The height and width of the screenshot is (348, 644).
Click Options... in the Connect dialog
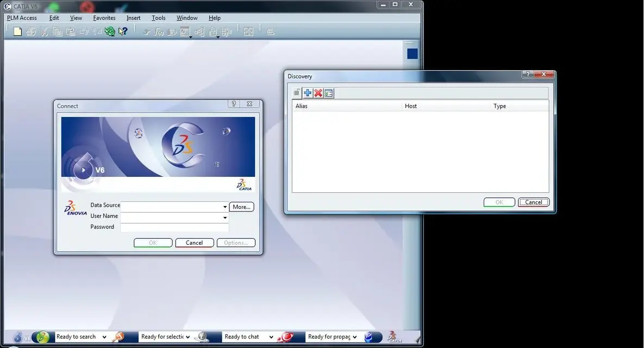[x=236, y=243]
